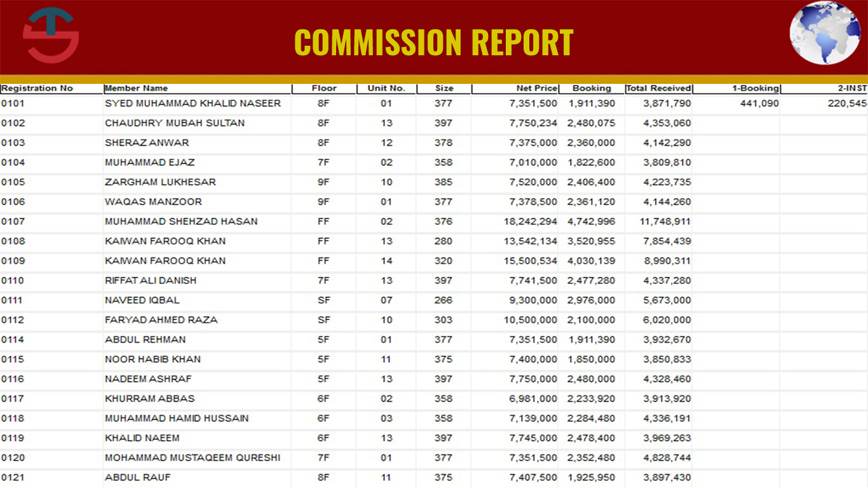Click total received 4,328,460
Screen dimensions: 868x488
(x=667, y=379)
